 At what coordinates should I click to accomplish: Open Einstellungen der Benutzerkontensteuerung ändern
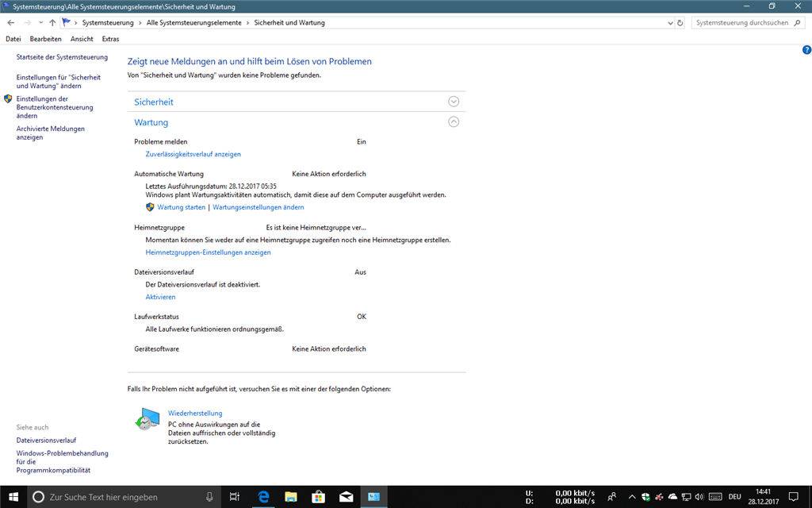point(55,107)
